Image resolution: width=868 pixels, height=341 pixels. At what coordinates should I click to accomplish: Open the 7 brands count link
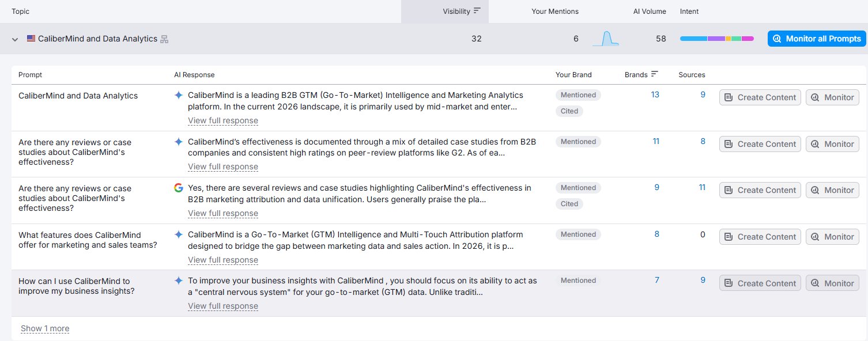657,280
